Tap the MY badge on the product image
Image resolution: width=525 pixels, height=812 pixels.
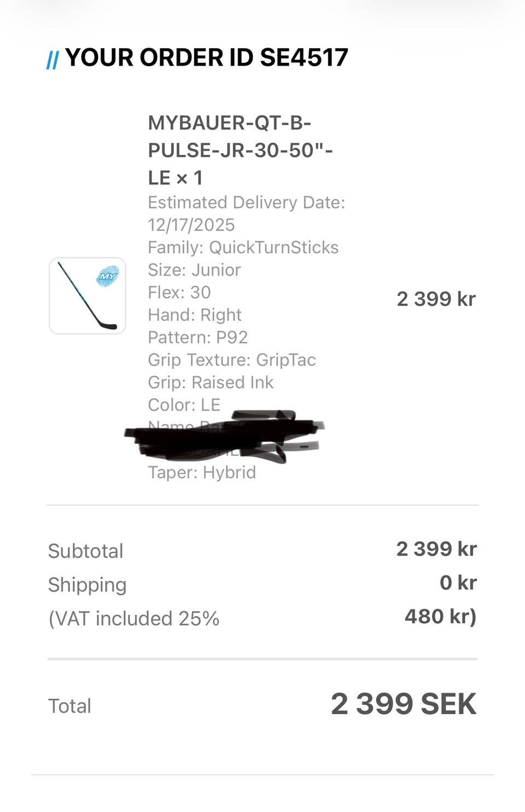[108, 276]
